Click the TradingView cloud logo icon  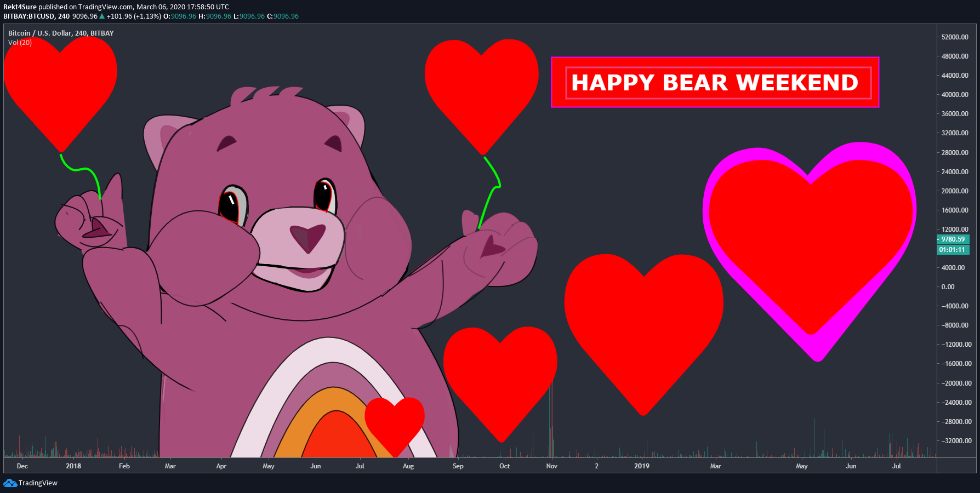[x=10, y=483]
